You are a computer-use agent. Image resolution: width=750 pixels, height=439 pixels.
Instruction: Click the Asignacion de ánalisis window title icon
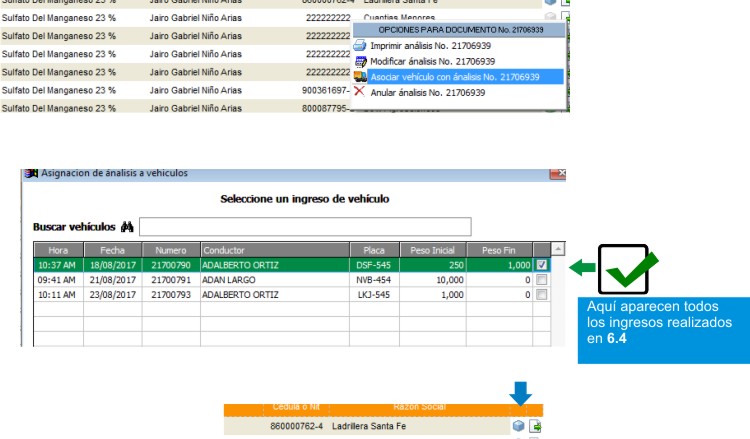click(31, 173)
